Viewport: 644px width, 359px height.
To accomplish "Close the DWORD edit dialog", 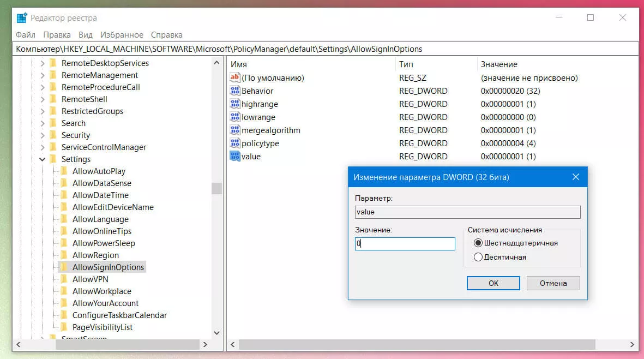I will [x=575, y=177].
